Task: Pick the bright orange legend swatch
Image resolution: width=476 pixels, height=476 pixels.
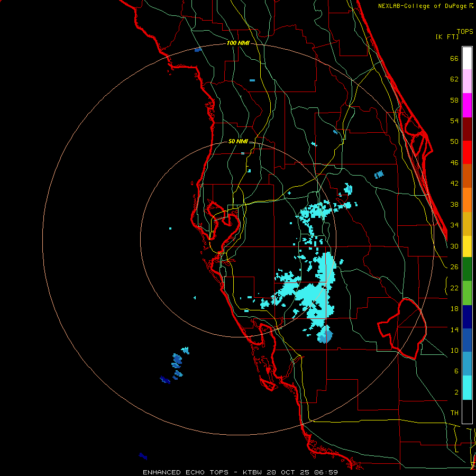Action: coord(467,200)
